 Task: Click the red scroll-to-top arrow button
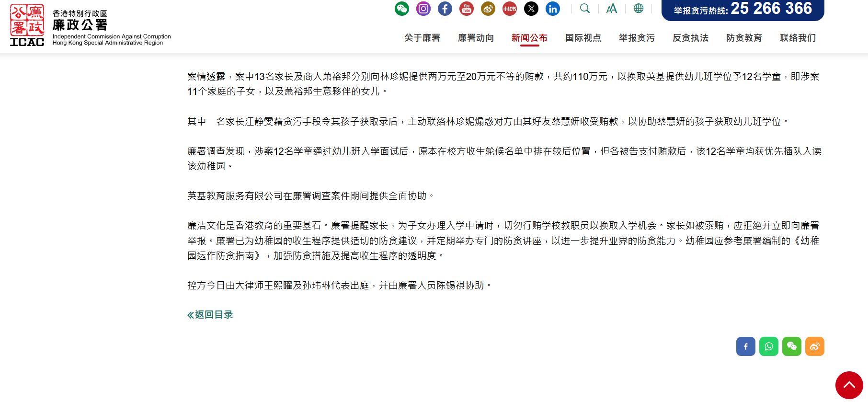[849, 385]
